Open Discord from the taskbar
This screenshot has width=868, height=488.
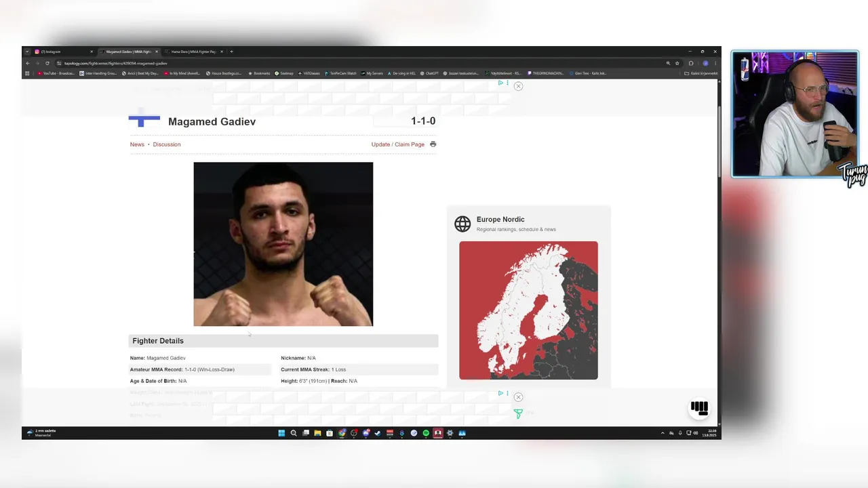366,433
